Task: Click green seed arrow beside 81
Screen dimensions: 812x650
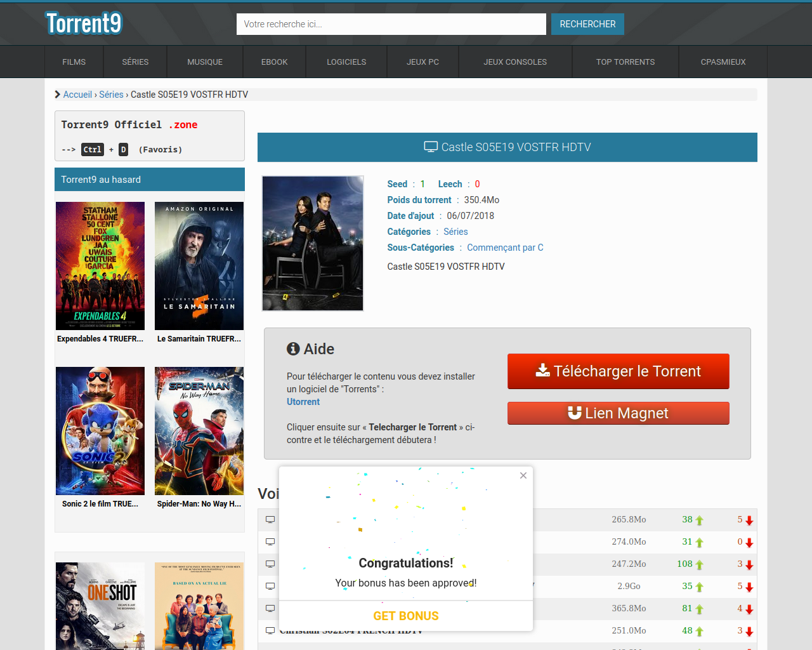Action: pyautogui.click(x=700, y=609)
